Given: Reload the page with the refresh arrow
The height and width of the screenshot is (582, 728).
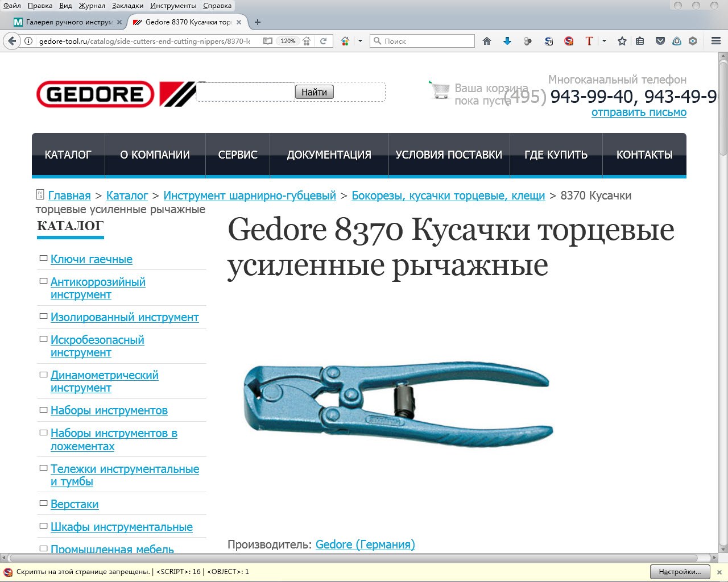Looking at the screenshot, I should (x=323, y=41).
